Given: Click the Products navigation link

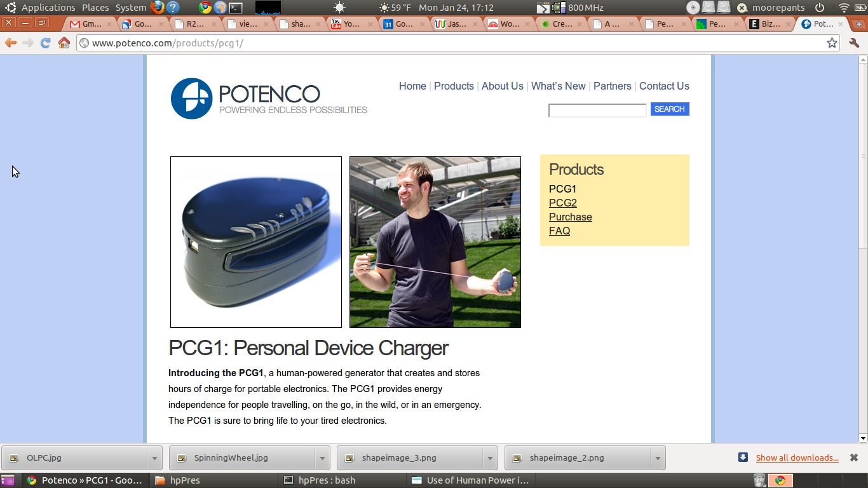Looking at the screenshot, I should point(454,86).
